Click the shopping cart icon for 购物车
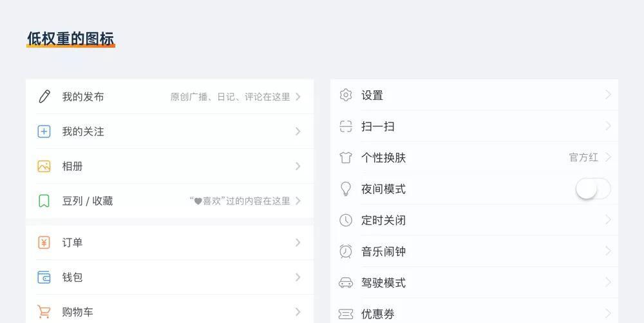 click(x=44, y=311)
